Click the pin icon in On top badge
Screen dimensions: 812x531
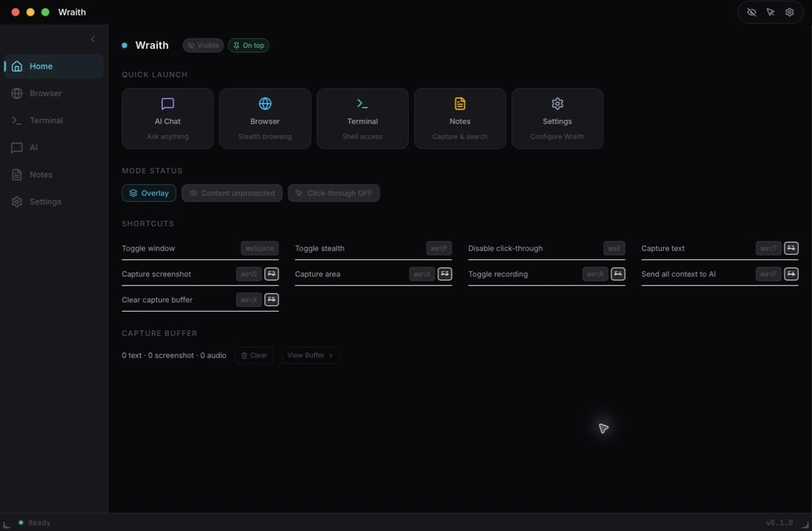(236, 46)
